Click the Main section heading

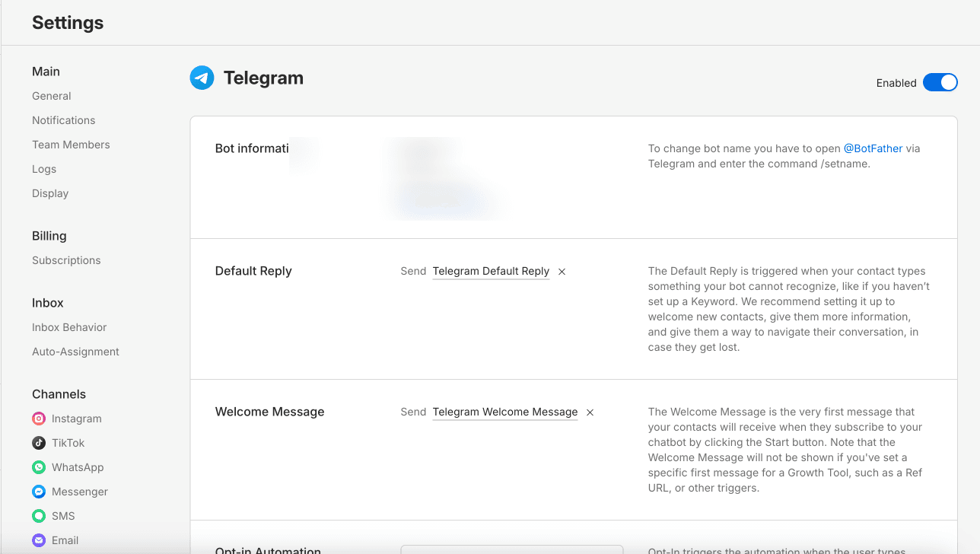point(46,72)
